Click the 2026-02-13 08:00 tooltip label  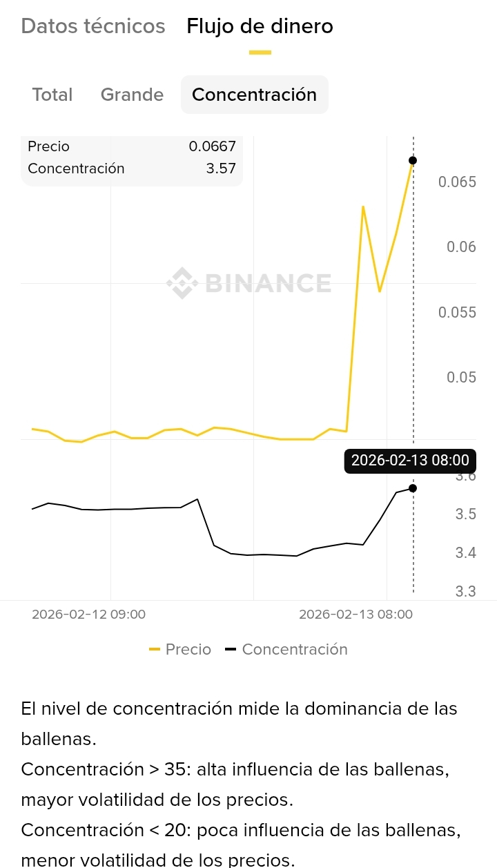(410, 461)
